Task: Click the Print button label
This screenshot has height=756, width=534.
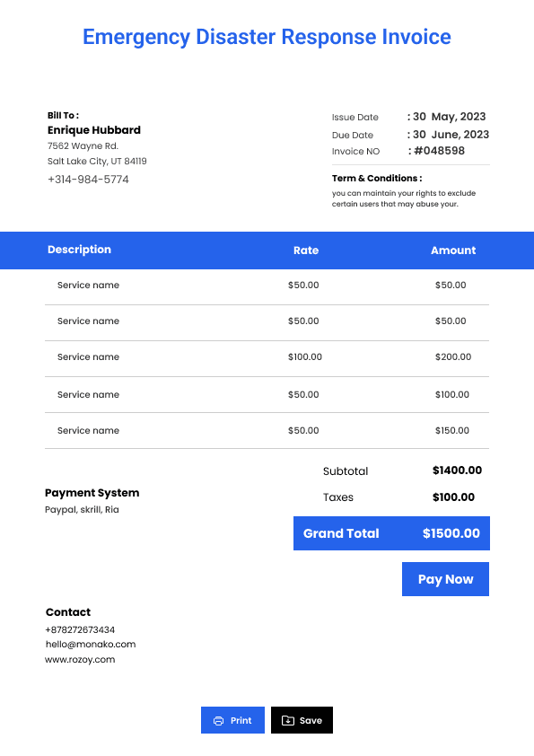Action: tap(241, 720)
